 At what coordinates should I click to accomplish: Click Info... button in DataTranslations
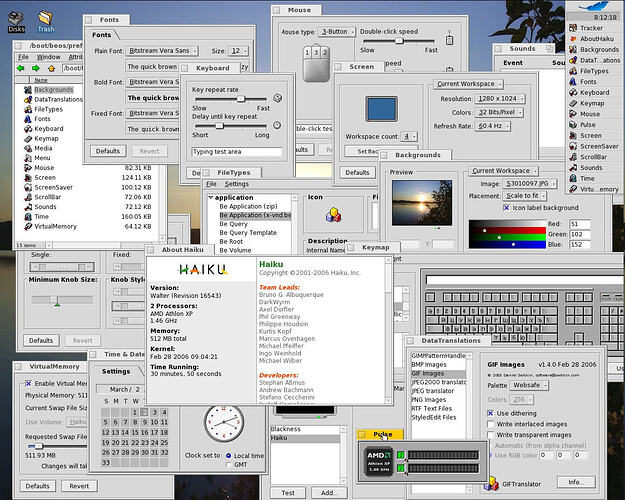(x=576, y=482)
